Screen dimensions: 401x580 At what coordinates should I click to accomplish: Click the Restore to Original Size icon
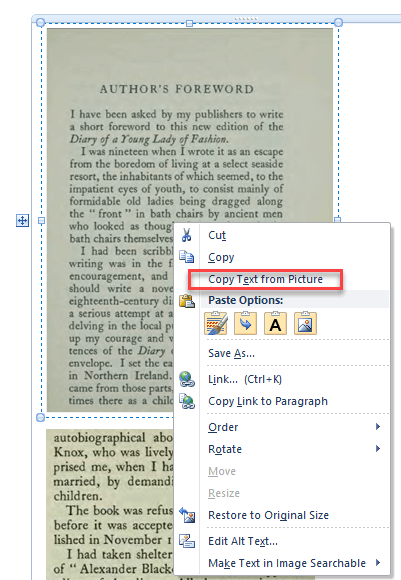click(187, 515)
